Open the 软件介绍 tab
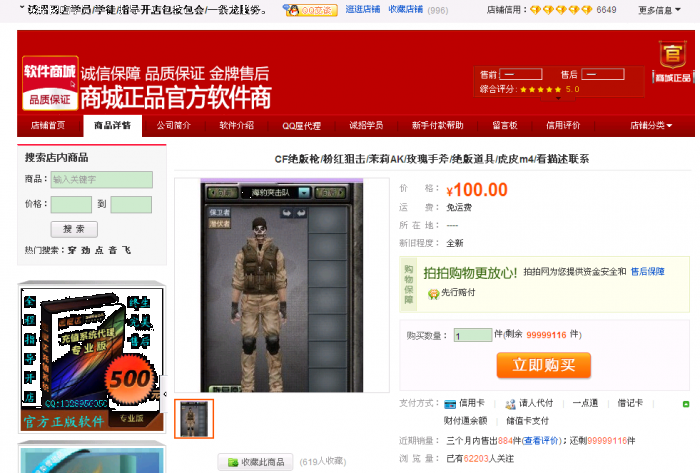Viewport: 700px width, 473px height. tap(237, 125)
